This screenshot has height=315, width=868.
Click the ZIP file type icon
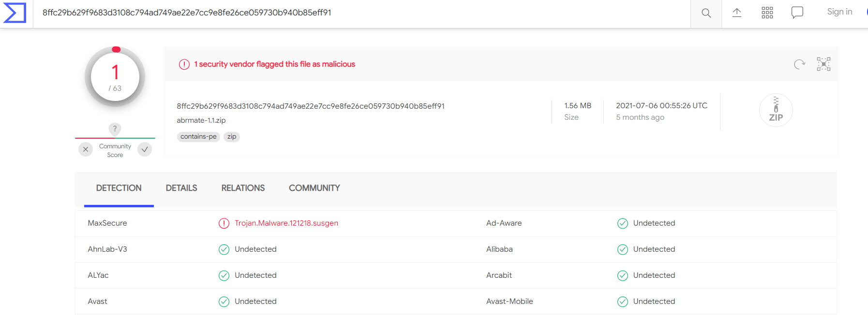click(x=776, y=111)
